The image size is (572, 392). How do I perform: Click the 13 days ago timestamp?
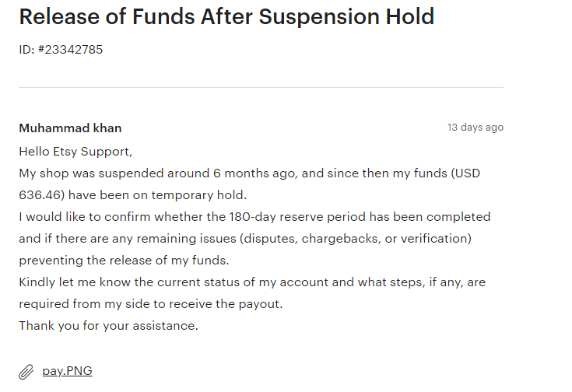point(475,128)
